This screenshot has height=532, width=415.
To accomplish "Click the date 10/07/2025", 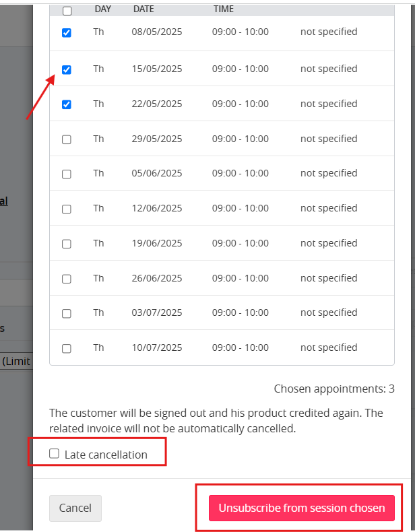I will [157, 347].
